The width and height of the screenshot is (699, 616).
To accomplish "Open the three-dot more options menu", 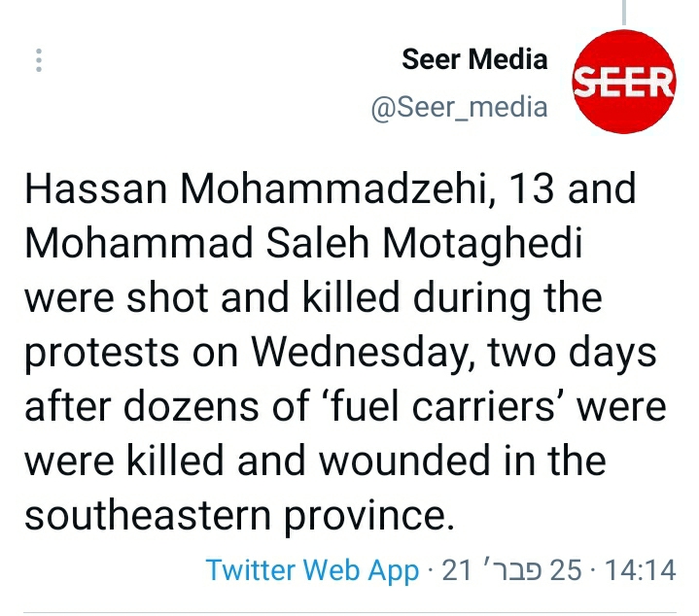I will 39,60.
